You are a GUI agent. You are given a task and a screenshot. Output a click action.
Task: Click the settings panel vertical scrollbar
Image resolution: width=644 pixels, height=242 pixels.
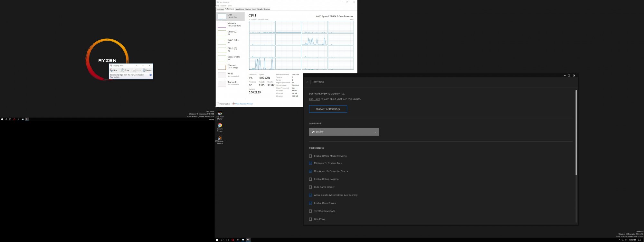tap(576, 132)
